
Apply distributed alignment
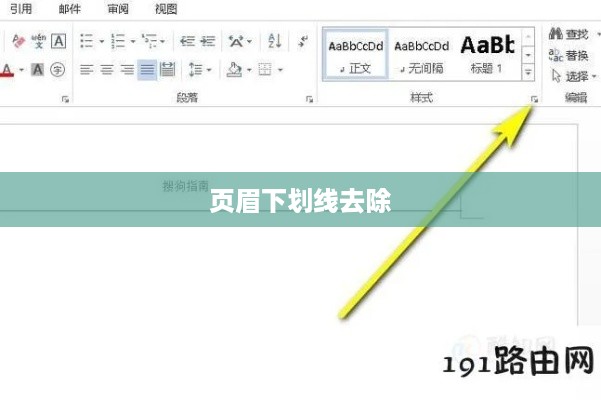(167, 69)
